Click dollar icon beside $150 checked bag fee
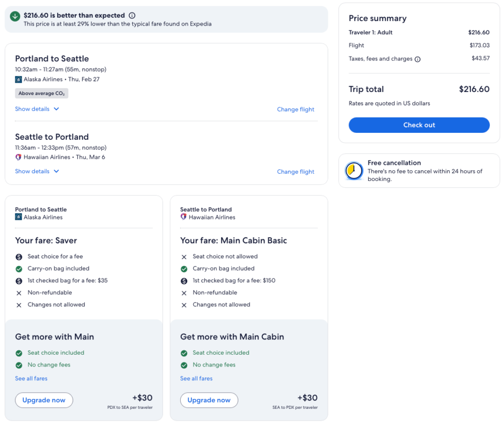This screenshot has height=426, width=504. tap(184, 281)
